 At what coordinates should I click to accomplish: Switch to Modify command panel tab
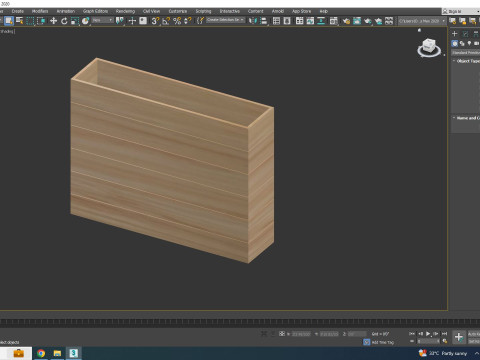(466, 33)
